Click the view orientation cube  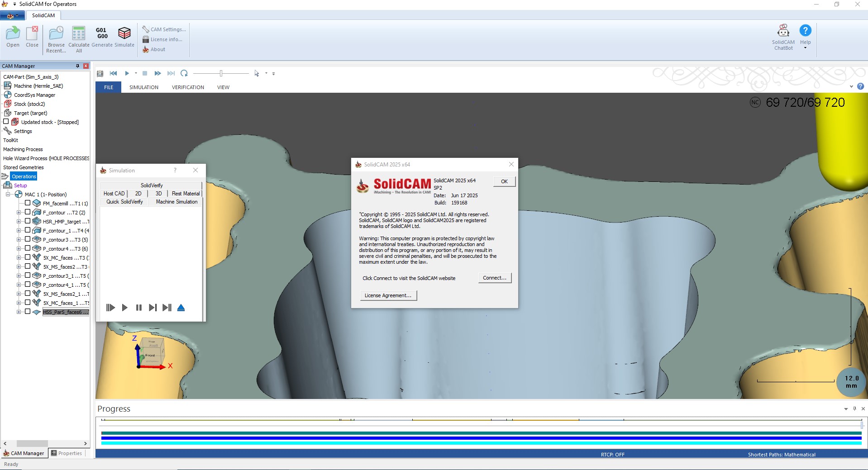coord(152,351)
